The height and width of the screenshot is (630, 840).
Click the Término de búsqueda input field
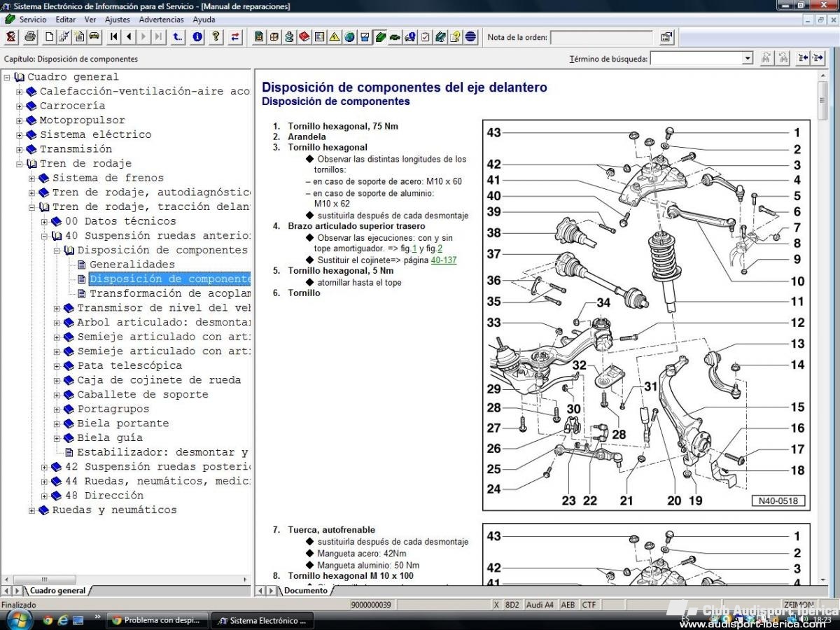(x=696, y=58)
